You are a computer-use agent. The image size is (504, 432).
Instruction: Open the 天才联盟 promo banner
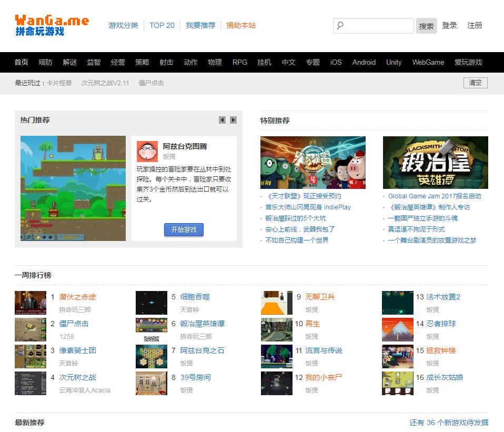(313, 163)
